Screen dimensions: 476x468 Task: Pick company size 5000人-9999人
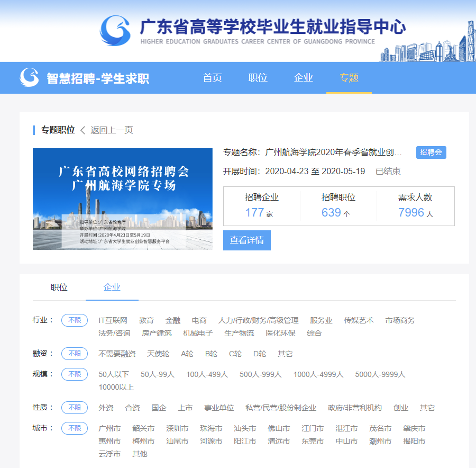pyautogui.click(x=380, y=374)
